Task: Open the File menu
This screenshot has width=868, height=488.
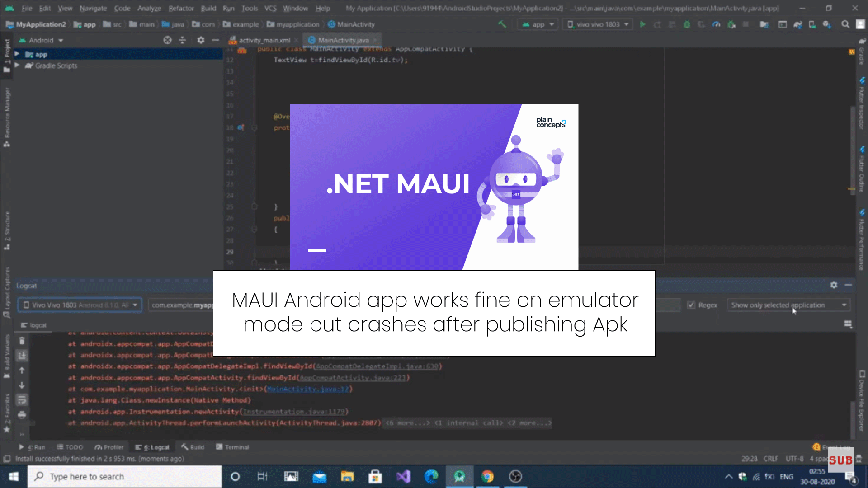Action: [27, 8]
